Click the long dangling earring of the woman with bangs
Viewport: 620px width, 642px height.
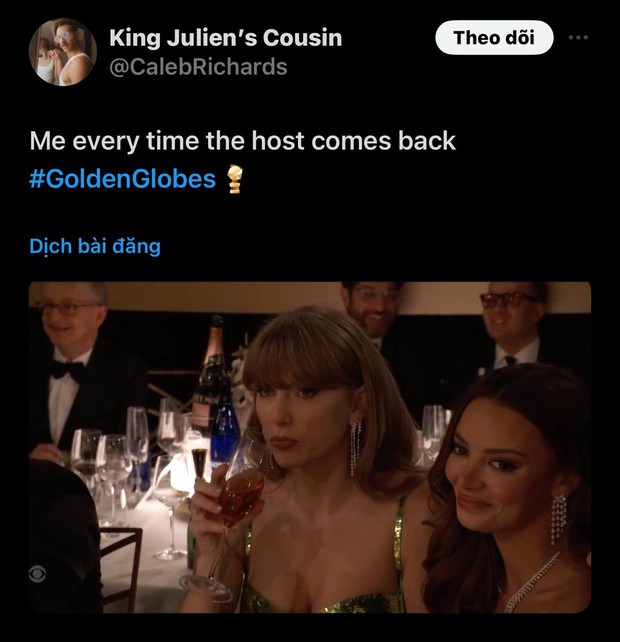pos(355,446)
